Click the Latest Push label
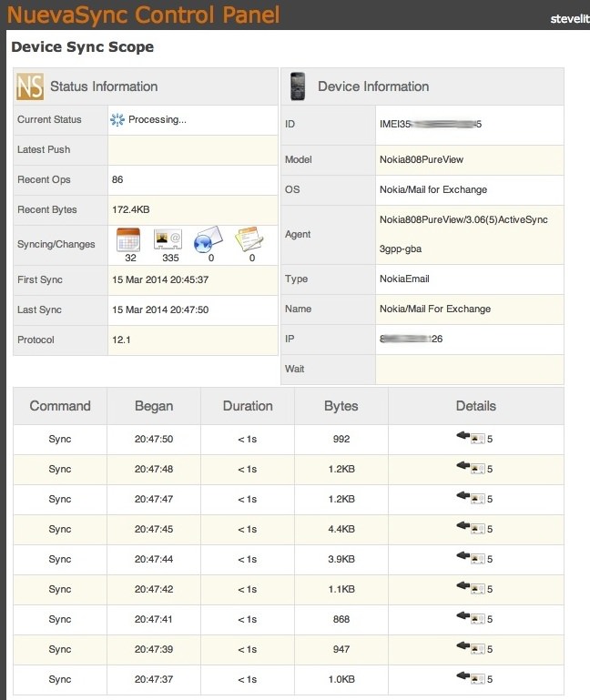 [x=44, y=149]
